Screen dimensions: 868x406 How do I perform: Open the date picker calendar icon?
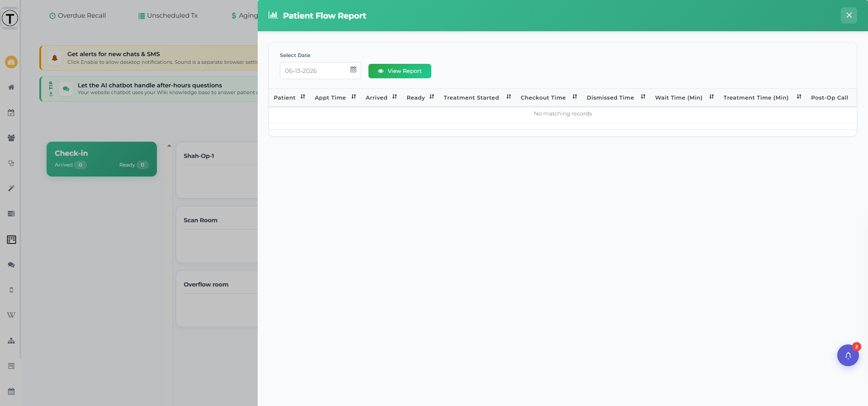pos(353,70)
